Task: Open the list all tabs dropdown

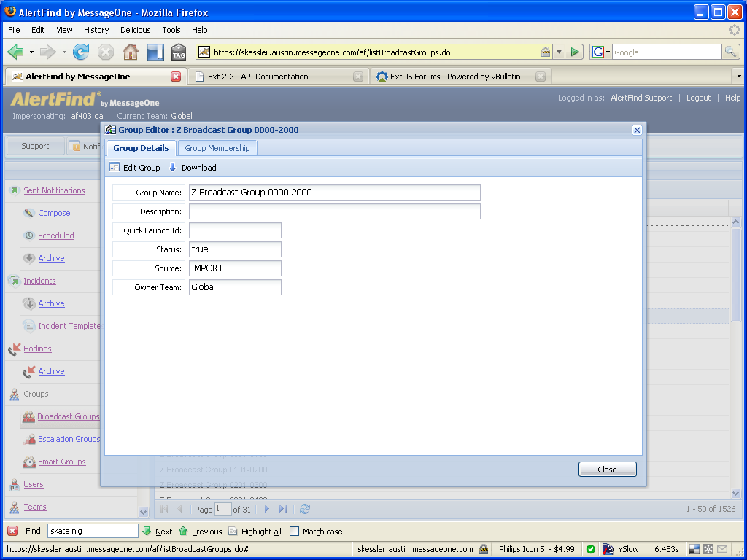Action: tap(739, 76)
